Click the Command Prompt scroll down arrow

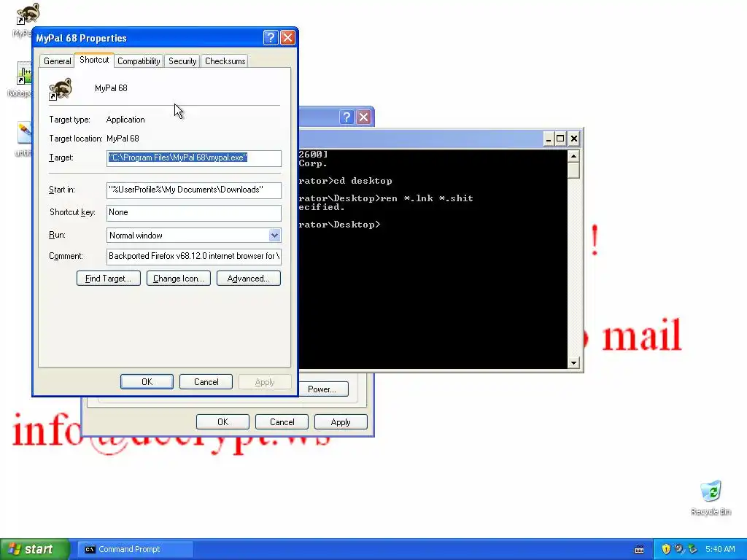[x=573, y=363]
